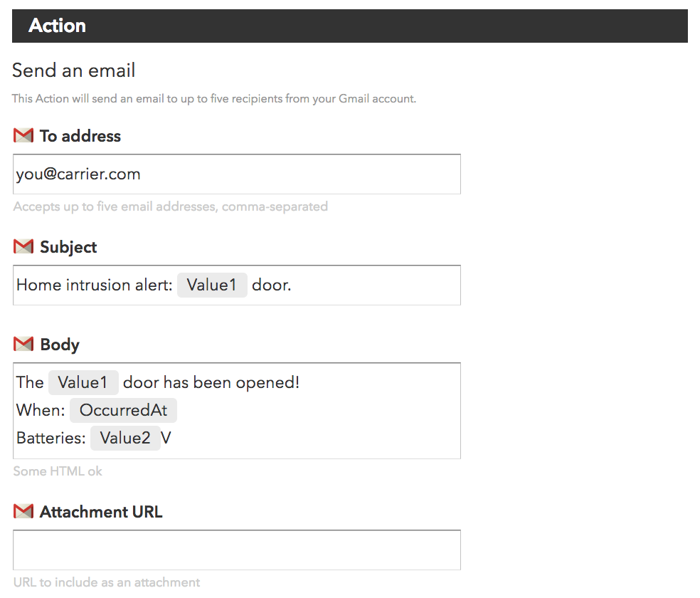The width and height of the screenshot is (700, 598).
Task: Focus the empty Attachment URL field
Action: click(x=236, y=550)
